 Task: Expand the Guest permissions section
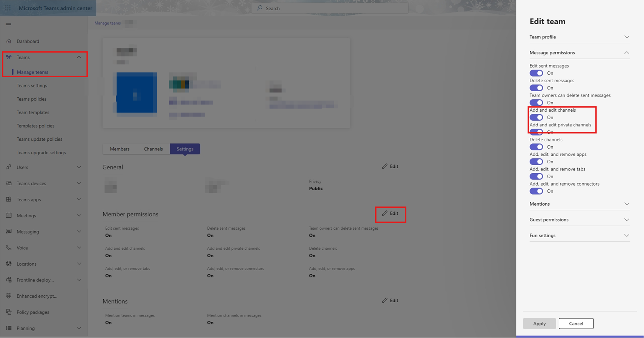(x=580, y=220)
